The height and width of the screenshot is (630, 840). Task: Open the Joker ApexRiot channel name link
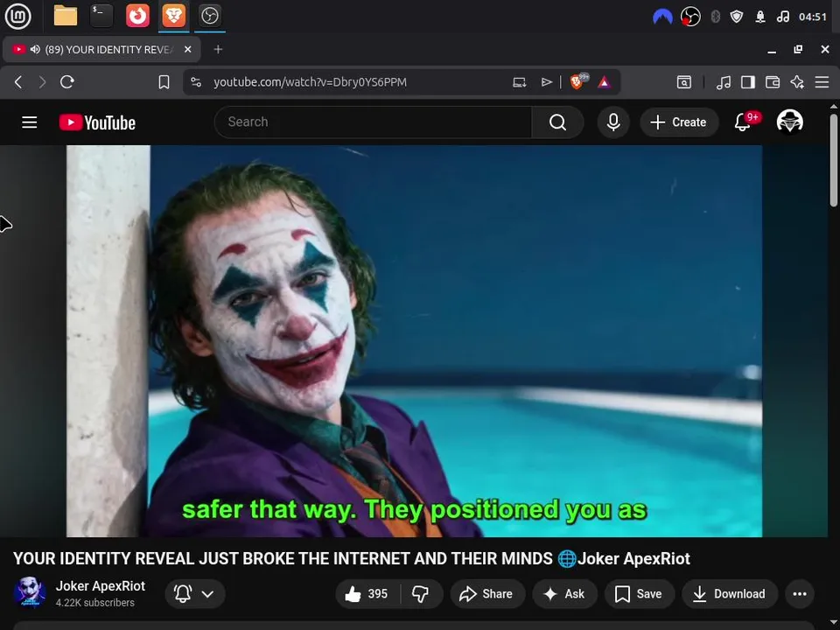click(x=100, y=586)
